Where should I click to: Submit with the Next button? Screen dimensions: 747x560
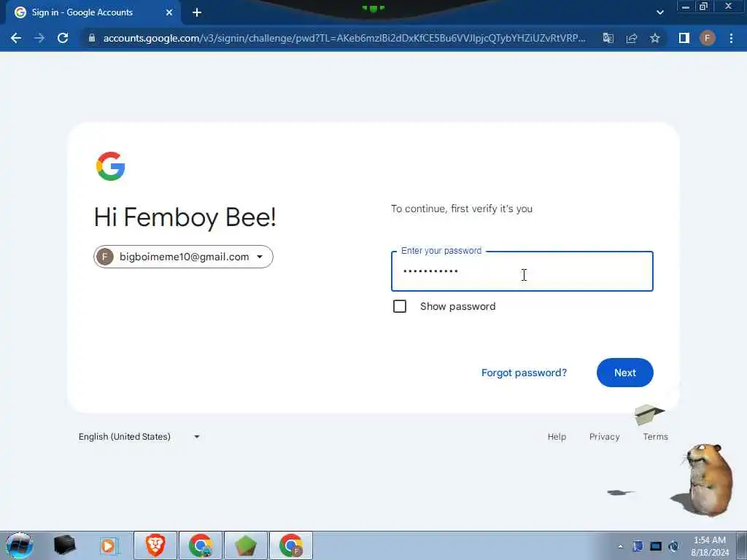coord(625,373)
